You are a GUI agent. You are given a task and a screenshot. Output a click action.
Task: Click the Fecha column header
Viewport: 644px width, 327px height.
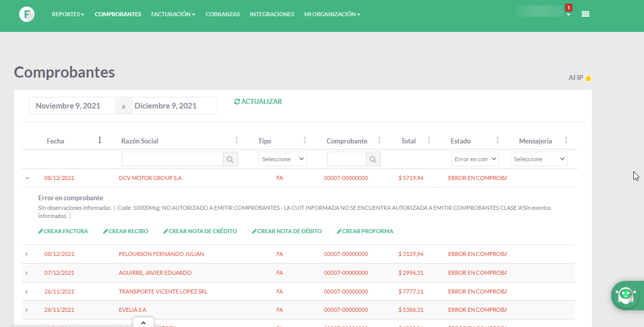point(55,141)
